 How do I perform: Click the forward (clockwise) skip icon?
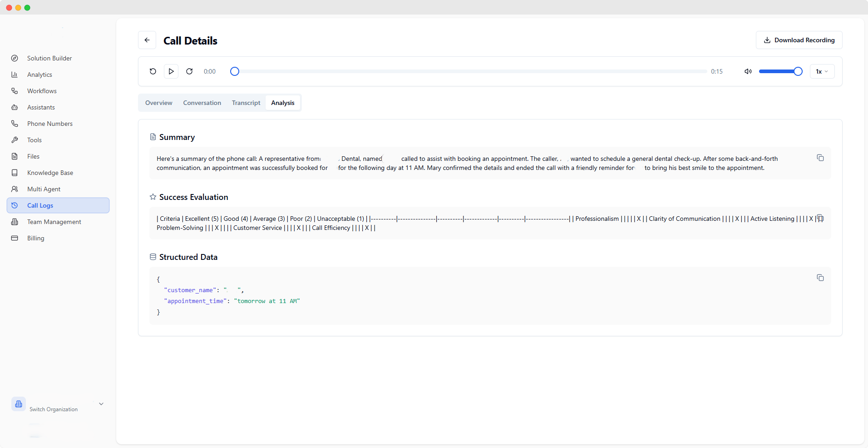coord(189,71)
